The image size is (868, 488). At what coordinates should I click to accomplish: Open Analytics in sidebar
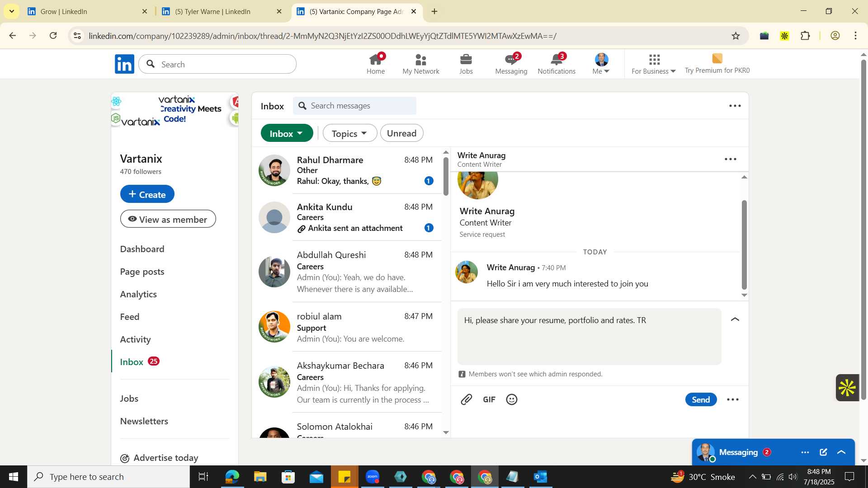point(138,294)
